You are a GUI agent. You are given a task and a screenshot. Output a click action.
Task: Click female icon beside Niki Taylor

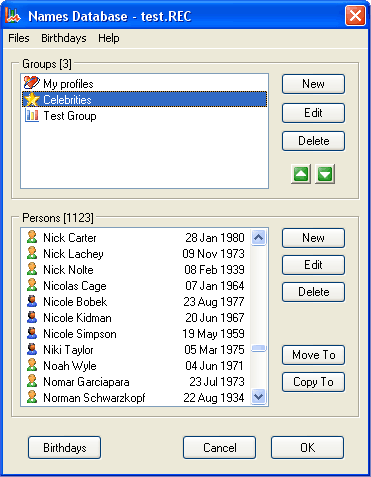click(32, 349)
